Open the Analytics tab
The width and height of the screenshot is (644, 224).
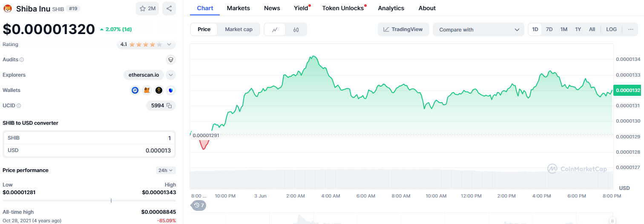391,8
